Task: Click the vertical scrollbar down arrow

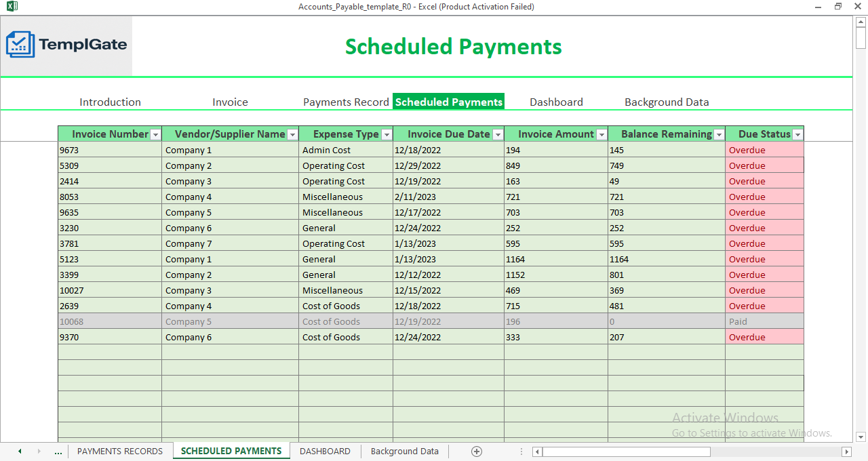Action: 861,437
